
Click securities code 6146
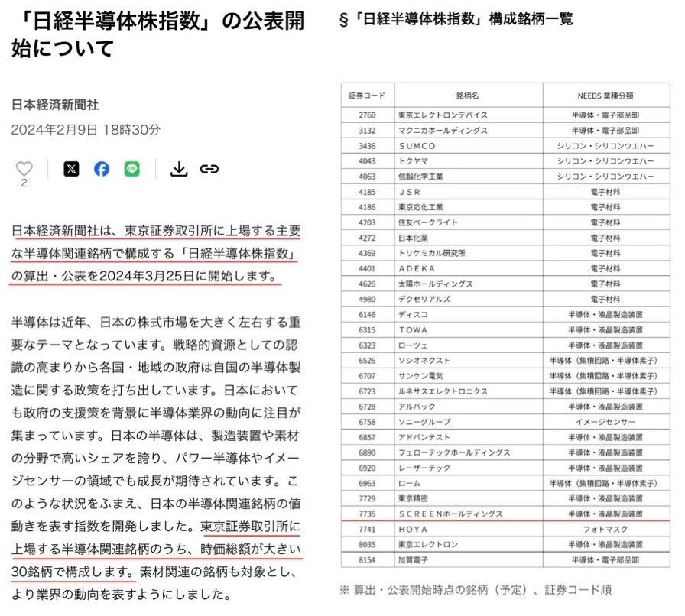pos(367,314)
